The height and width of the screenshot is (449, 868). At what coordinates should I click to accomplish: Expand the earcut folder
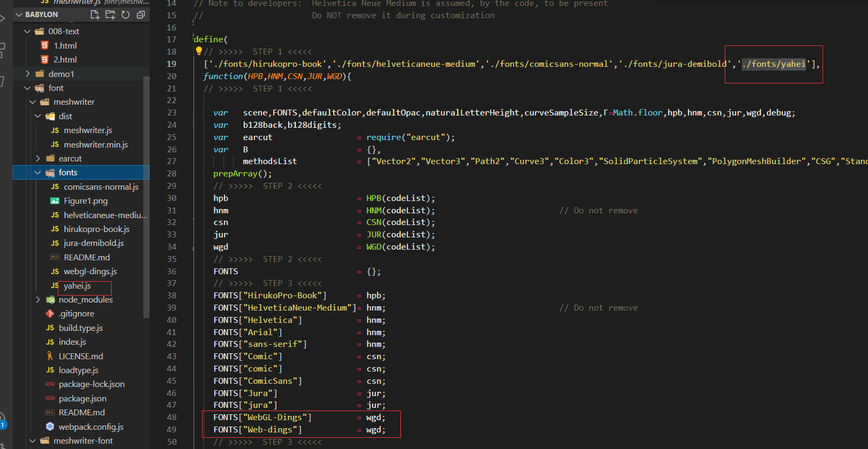pyautogui.click(x=38, y=158)
